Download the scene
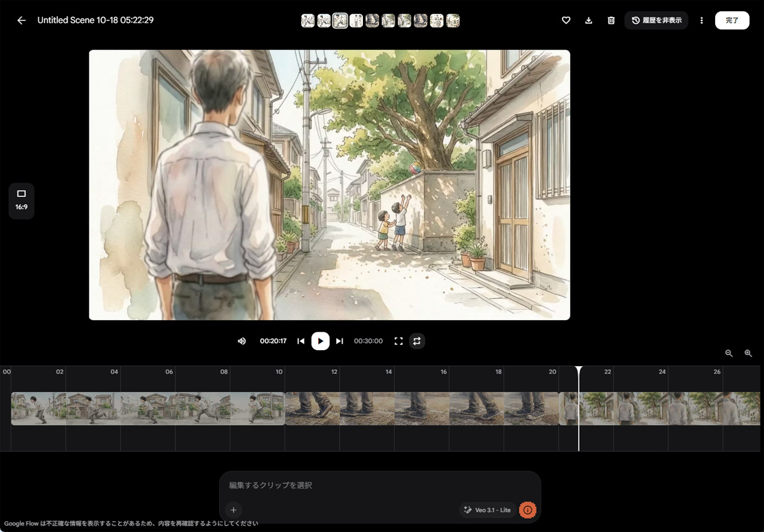This screenshot has width=764, height=532. (589, 20)
